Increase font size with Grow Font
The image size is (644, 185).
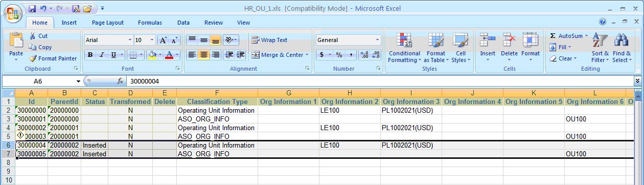pyautogui.click(x=163, y=40)
